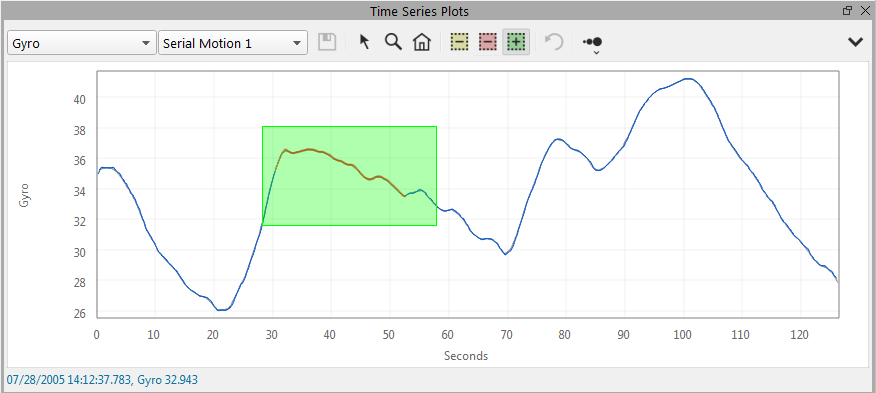This screenshot has width=876, height=393.
Task: Open the Serial Motion 1 dropdown
Action: pos(233,42)
